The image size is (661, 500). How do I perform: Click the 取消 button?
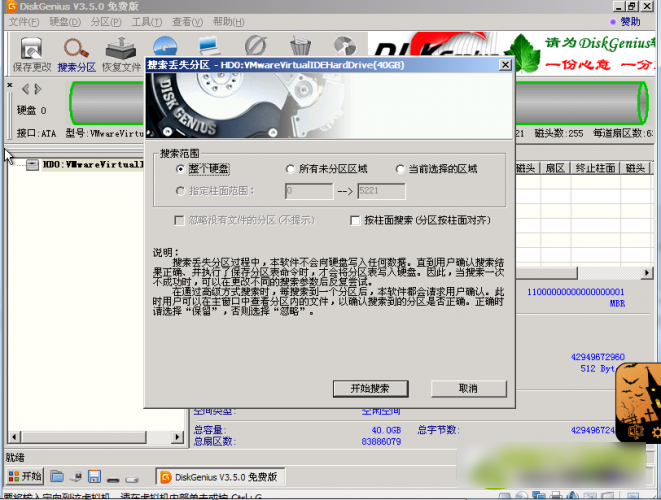(x=468, y=388)
